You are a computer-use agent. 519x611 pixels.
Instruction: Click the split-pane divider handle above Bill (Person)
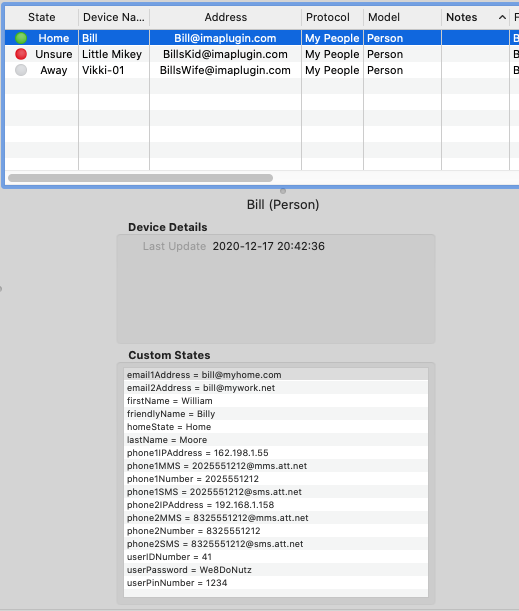coord(283,191)
